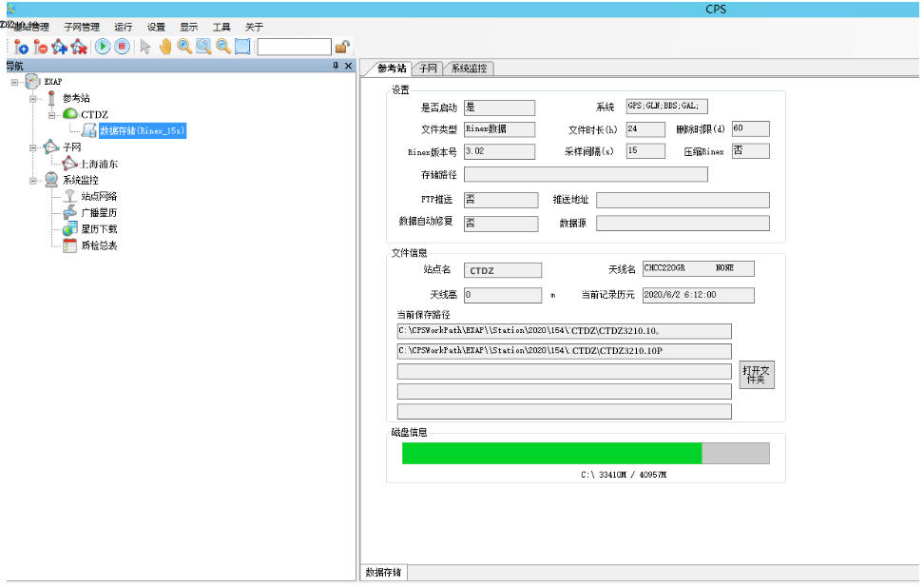Image resolution: width=924 pixels, height=587 pixels.
Task: Click the 存储路径 input field
Action: pyautogui.click(x=586, y=175)
